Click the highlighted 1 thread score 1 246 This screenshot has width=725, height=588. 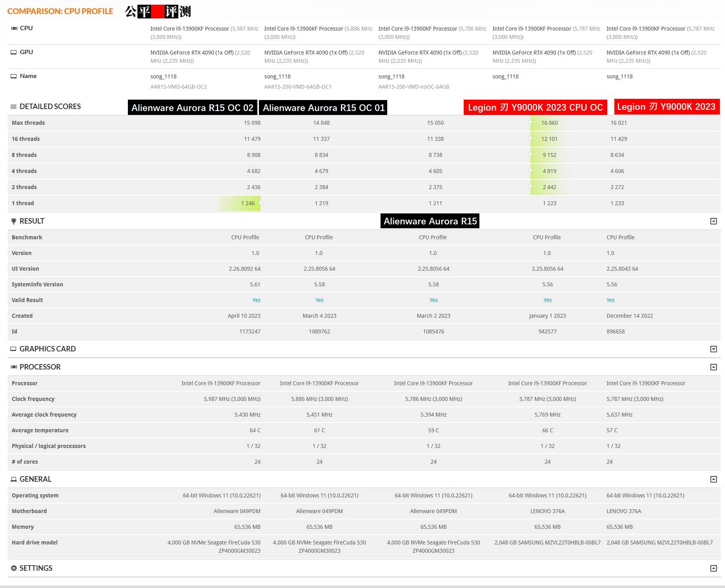(x=248, y=203)
